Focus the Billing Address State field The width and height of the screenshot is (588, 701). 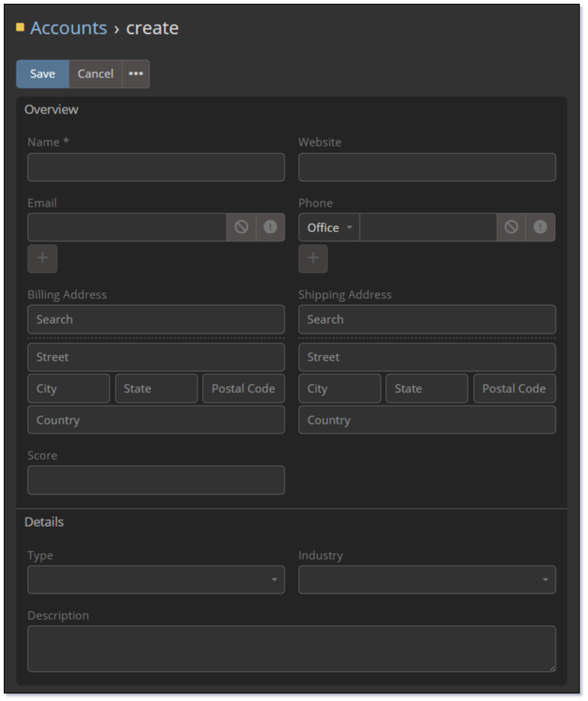pyautogui.click(x=156, y=388)
